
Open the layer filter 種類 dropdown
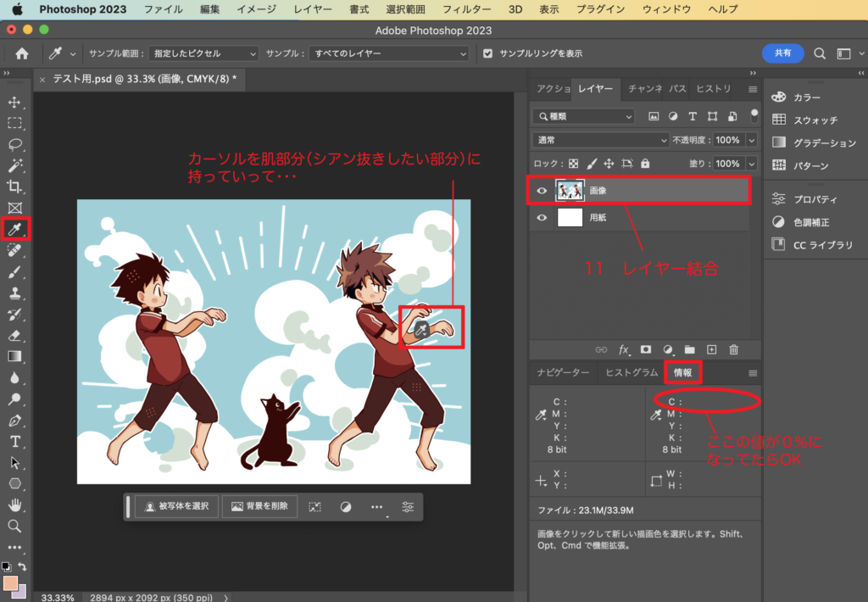coord(584,116)
